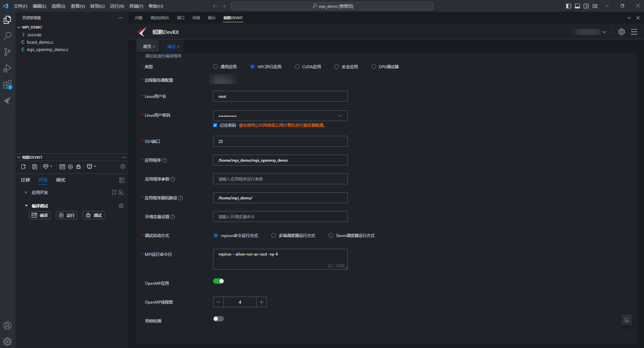Uncheck the 记住密码 checkbox
644x348 pixels.
(215, 125)
